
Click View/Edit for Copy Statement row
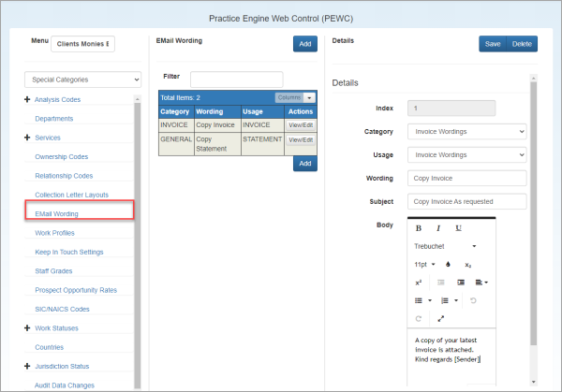point(301,140)
